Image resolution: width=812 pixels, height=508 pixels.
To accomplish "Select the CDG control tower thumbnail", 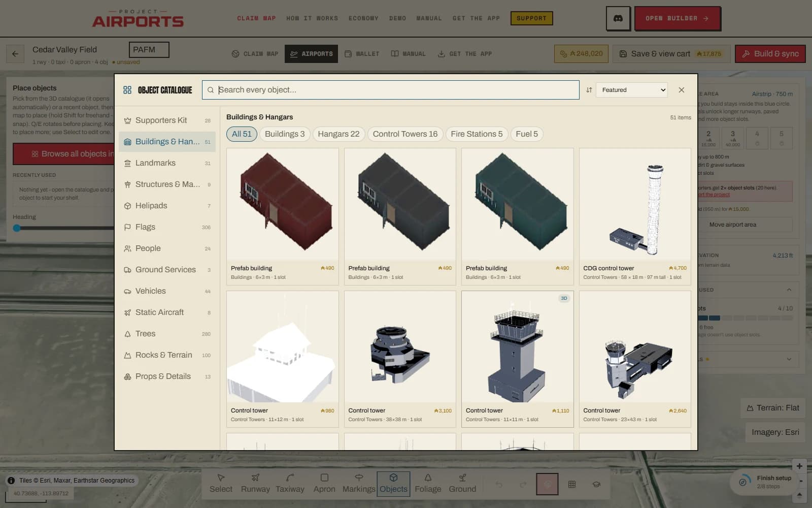I will click(x=635, y=205).
